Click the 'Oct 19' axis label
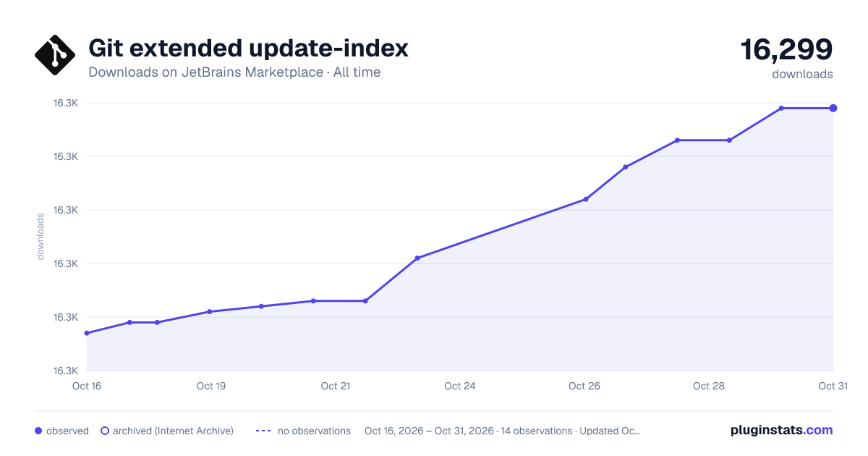Screen dimensions: 868x456 pyautogui.click(x=211, y=386)
